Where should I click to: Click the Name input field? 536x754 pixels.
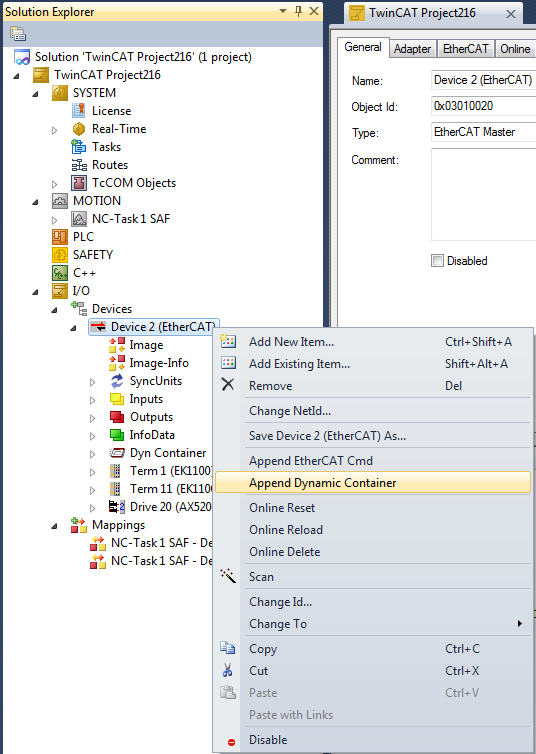[x=484, y=80]
